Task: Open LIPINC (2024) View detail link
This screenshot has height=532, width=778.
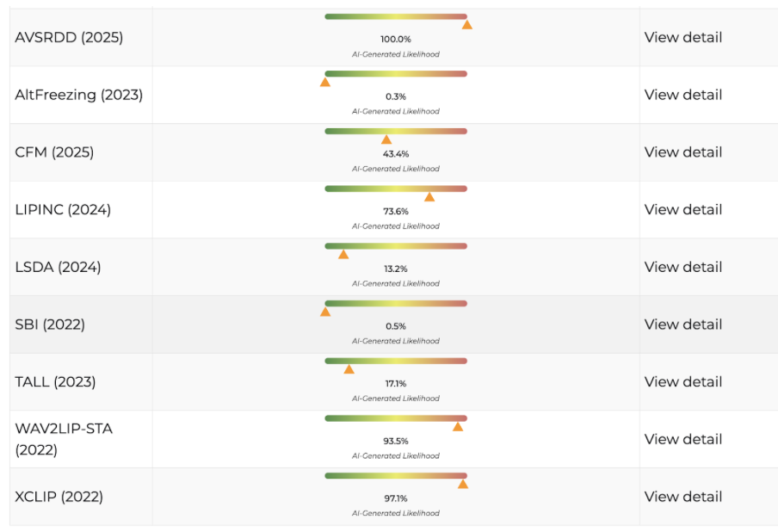Action: click(682, 209)
